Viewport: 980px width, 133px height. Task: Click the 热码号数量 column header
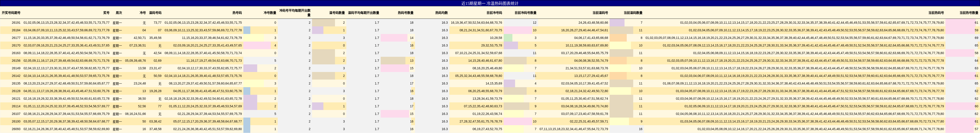click(406, 13)
